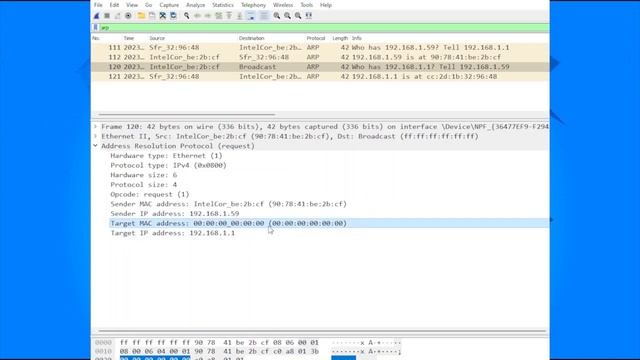Image resolution: width=640 pixels, height=360 pixels.
Task: Open capture options dialog
Action: 128,16
